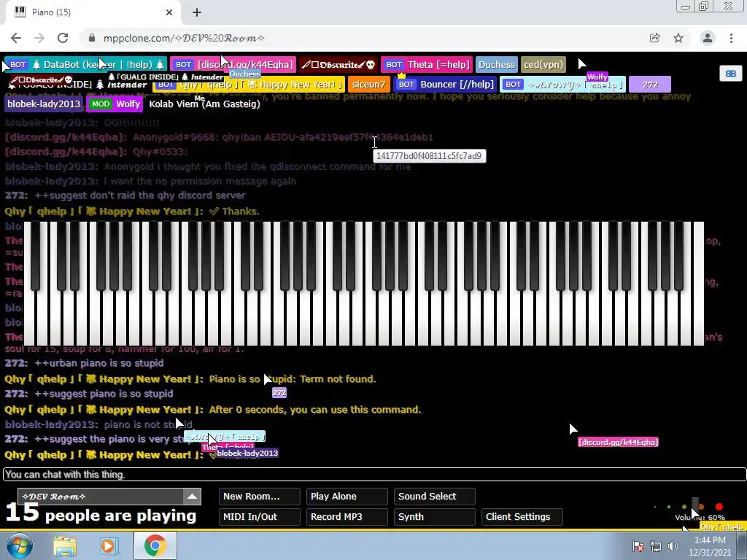Open Windows Explorer from the taskbar
Screen dimensions: 747x560
65,546
